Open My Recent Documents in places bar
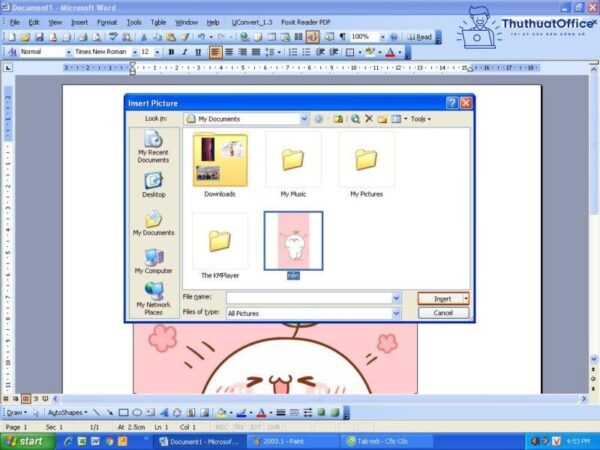 click(x=153, y=147)
